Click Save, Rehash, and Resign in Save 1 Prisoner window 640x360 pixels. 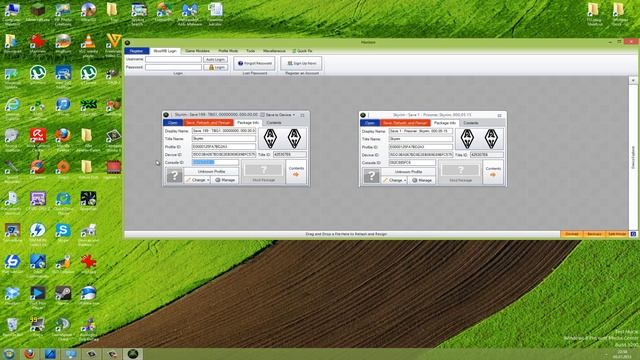pyautogui.click(x=405, y=122)
